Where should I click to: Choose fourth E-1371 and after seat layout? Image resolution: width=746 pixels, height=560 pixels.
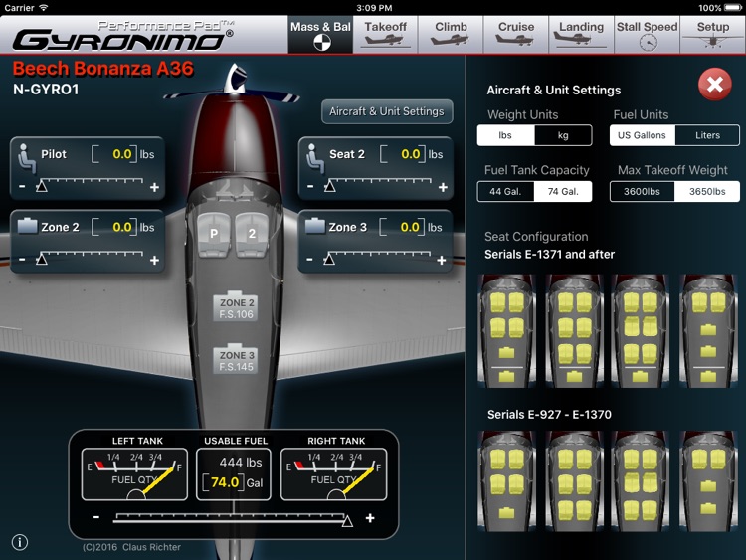tap(708, 330)
